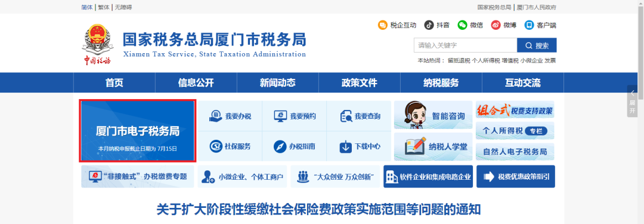Click the 小微企业、个体工商户 person icon

208,177
